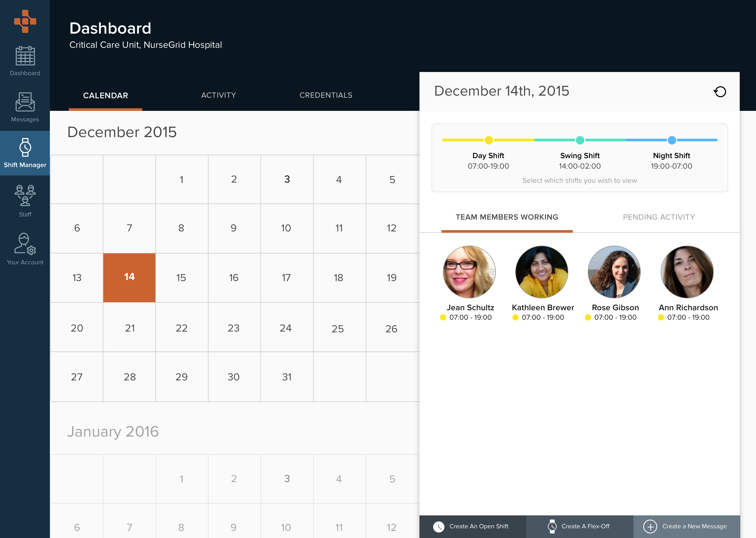Image resolution: width=756 pixels, height=538 pixels.
Task: Toggle the green Swing Shift dot
Action: [580, 140]
